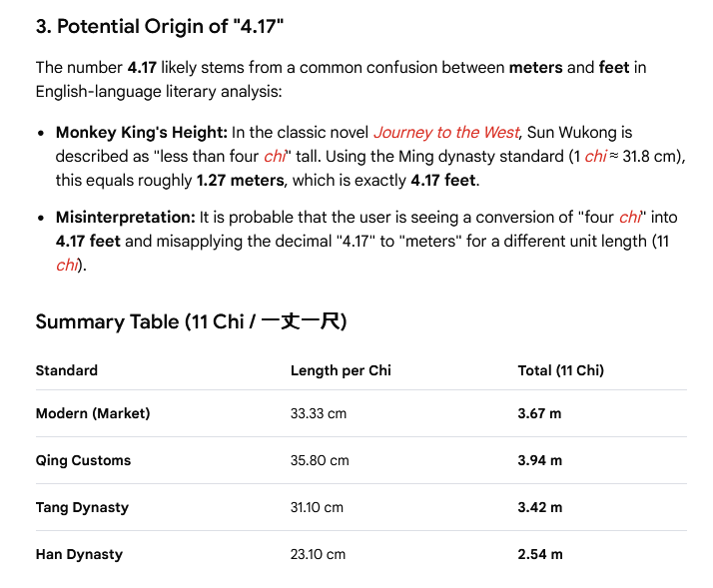Click the 3.94 m total value
The height and width of the screenshot is (588, 713).
click(x=540, y=460)
